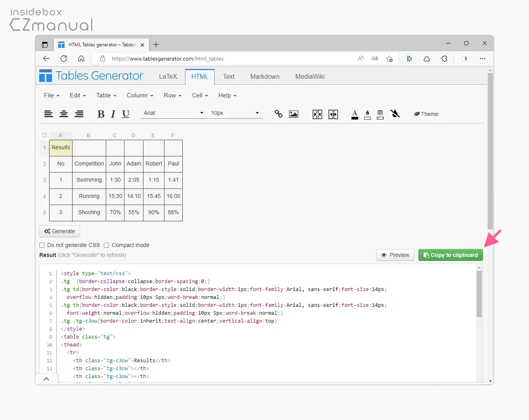Click translate icon in address bar
Screen dimensions: 529x420
375,59
